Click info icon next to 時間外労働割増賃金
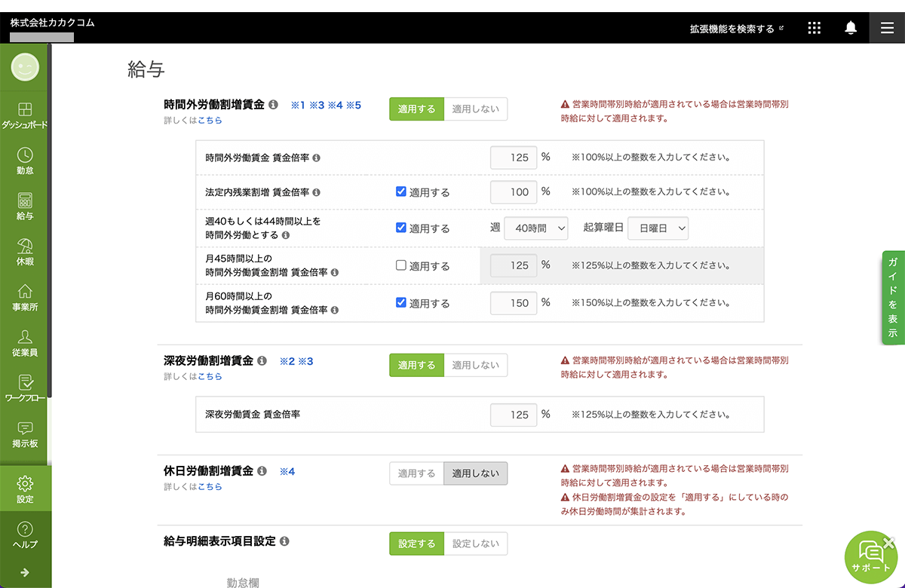This screenshot has width=905, height=588. coord(273,105)
